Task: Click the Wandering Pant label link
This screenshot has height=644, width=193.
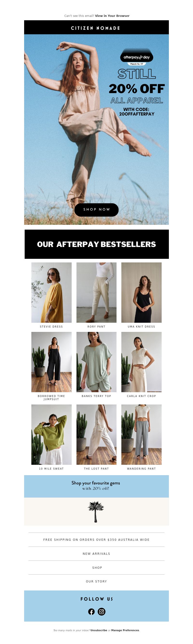Action: (142, 469)
